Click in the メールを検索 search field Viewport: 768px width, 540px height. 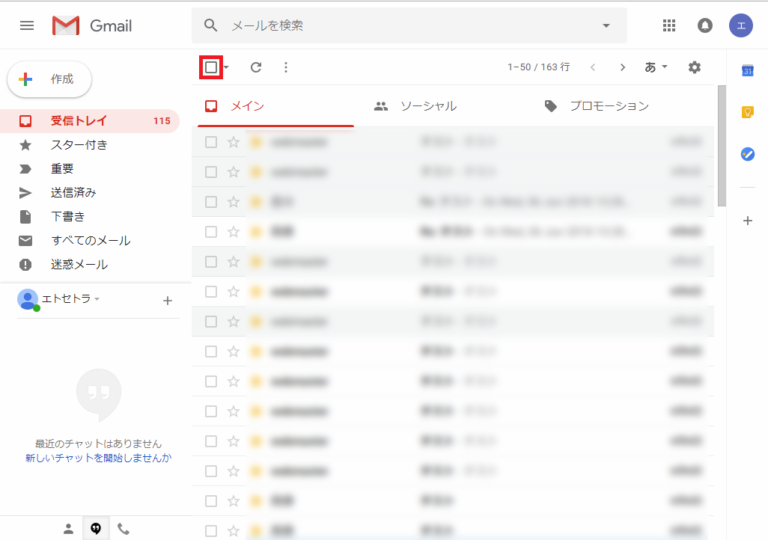(400, 25)
